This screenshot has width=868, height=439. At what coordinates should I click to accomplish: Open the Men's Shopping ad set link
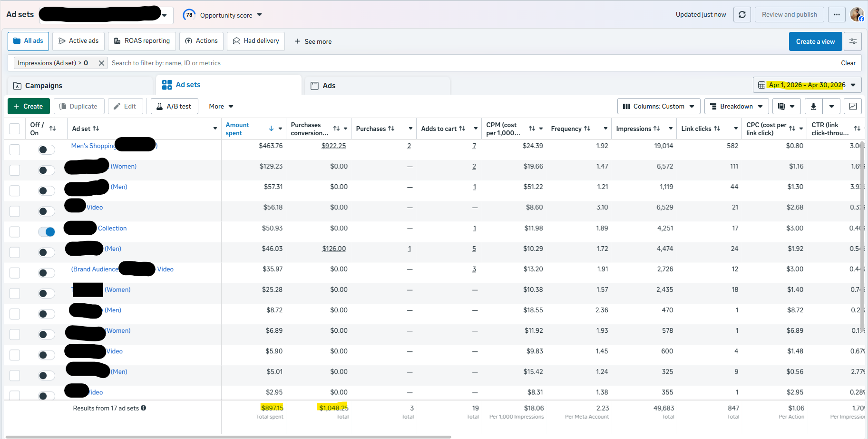[x=93, y=146]
